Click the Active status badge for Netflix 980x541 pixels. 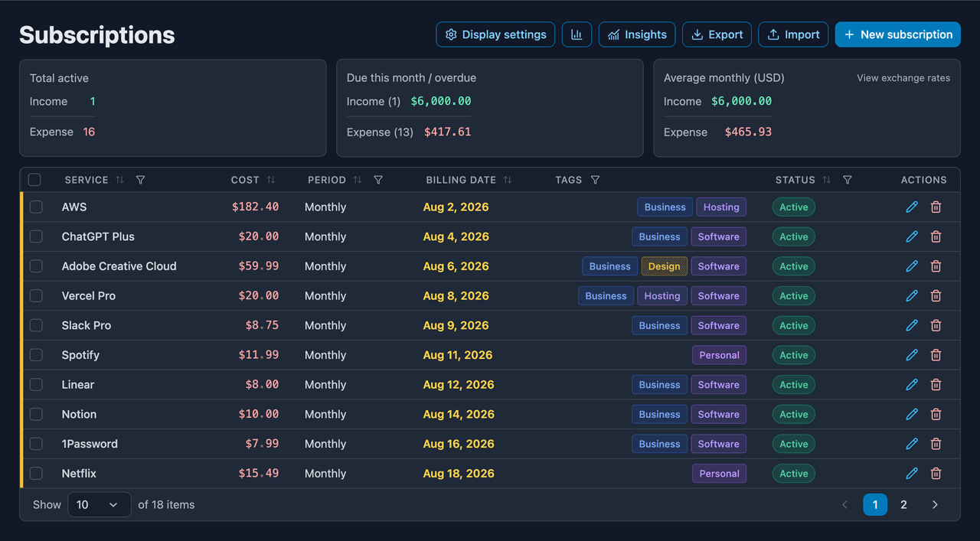click(794, 474)
